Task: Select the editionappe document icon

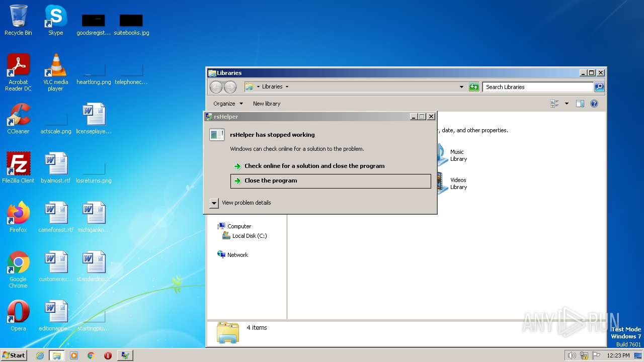Action: point(56,316)
